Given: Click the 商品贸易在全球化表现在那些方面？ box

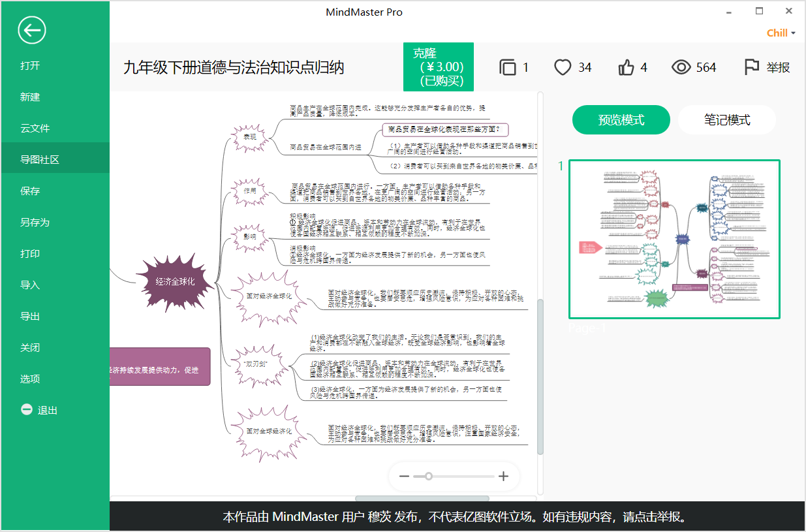Looking at the screenshot, I should (444, 129).
